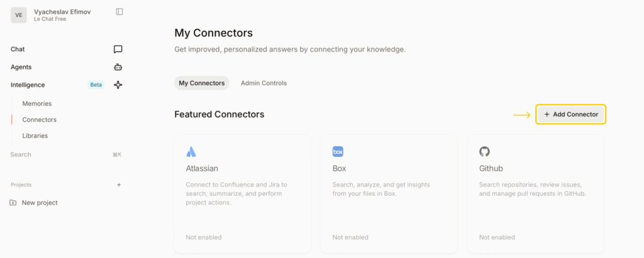Open Libraries in the sidebar
644x258 pixels.
point(35,136)
